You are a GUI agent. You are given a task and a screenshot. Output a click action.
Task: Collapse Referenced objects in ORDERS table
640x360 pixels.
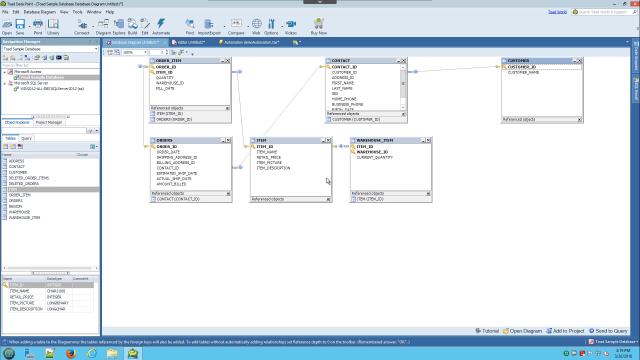(228, 193)
